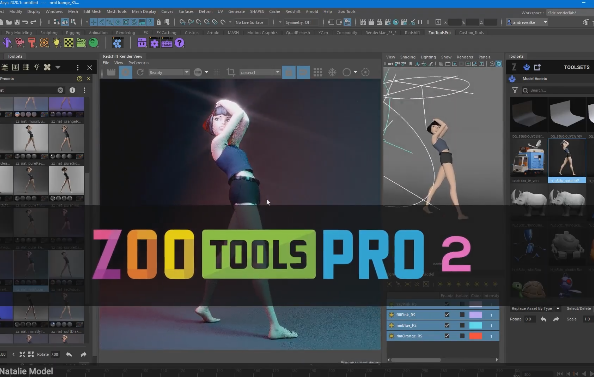Toggle enable checkbox on the cyan light row
This screenshot has height=377, width=594.
(x=447, y=325)
